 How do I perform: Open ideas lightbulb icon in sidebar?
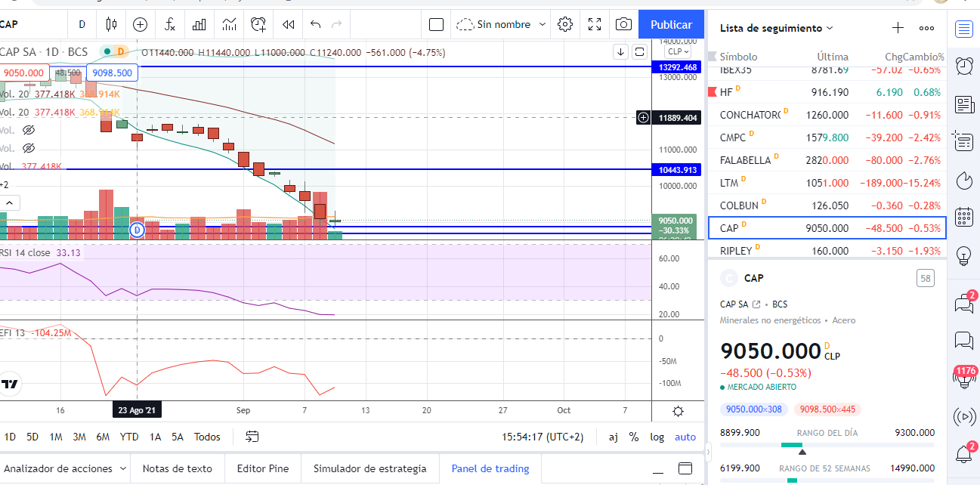coord(963,255)
